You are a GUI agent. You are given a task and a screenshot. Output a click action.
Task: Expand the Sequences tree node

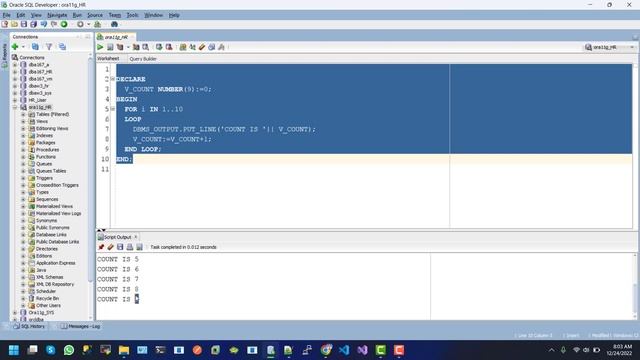tap(23, 199)
